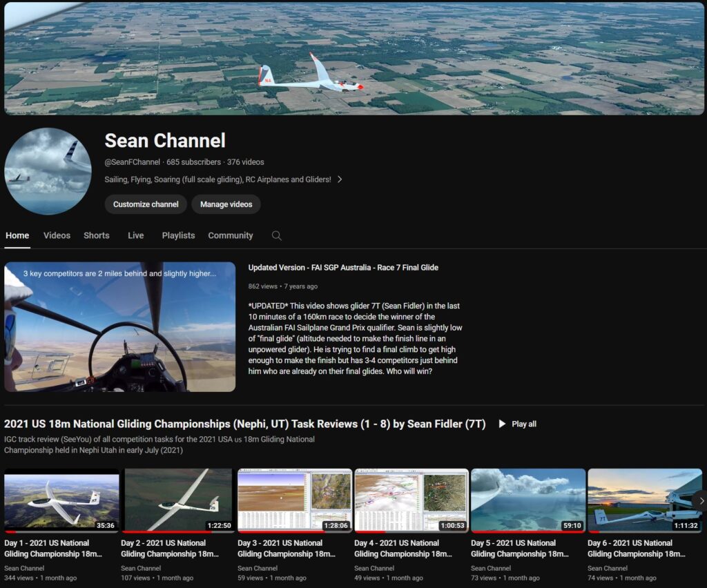Click the 376 videos count
707x588 pixels.
246,162
